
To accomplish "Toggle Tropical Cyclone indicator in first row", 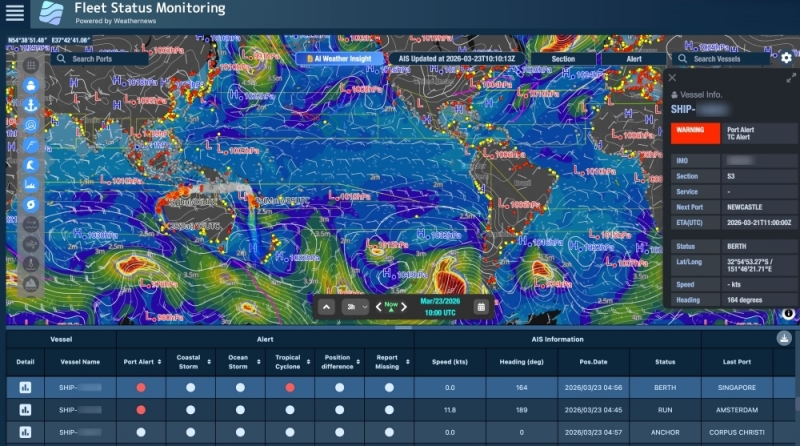I will [289, 387].
